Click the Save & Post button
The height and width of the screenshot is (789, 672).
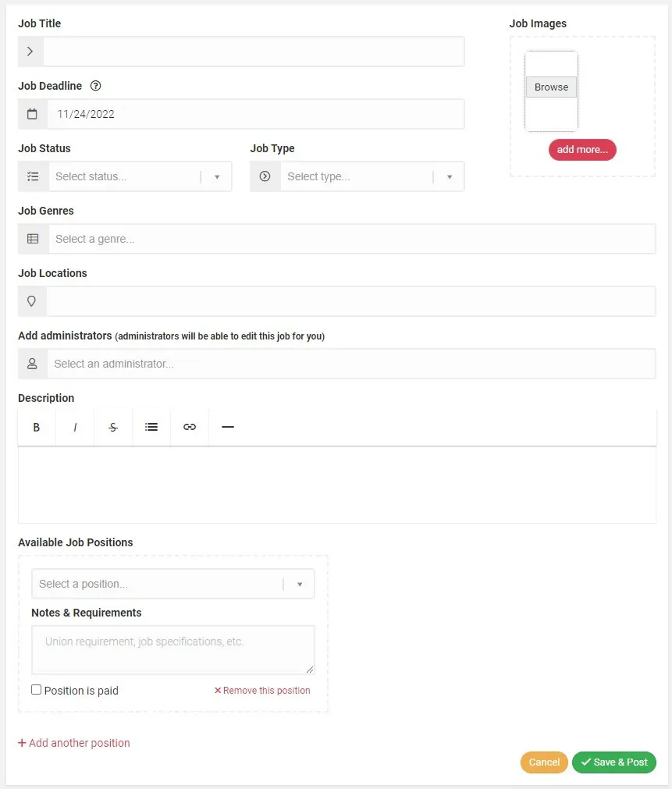pyautogui.click(x=613, y=762)
